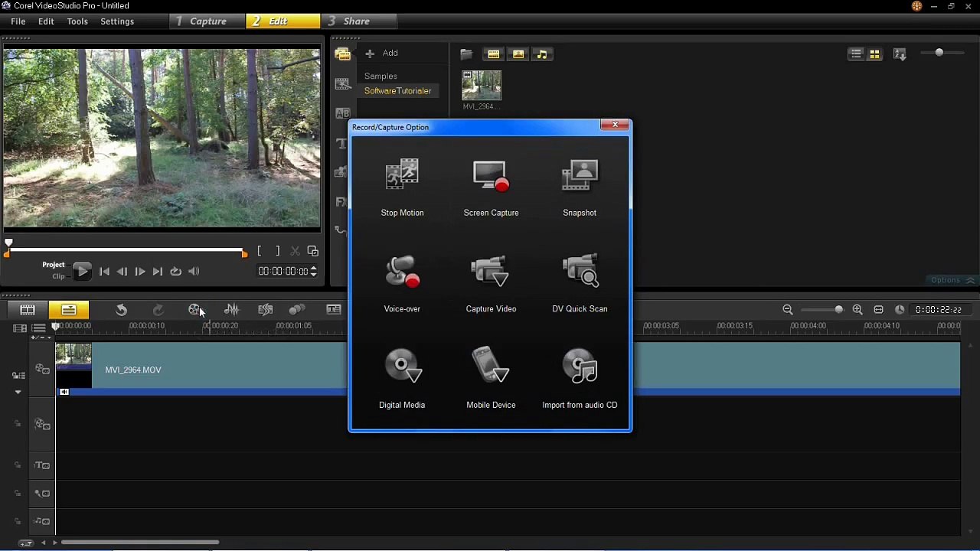Viewport: 980px width, 551px height.
Task: Expand the track list dropdown arrow
Action: click(18, 392)
